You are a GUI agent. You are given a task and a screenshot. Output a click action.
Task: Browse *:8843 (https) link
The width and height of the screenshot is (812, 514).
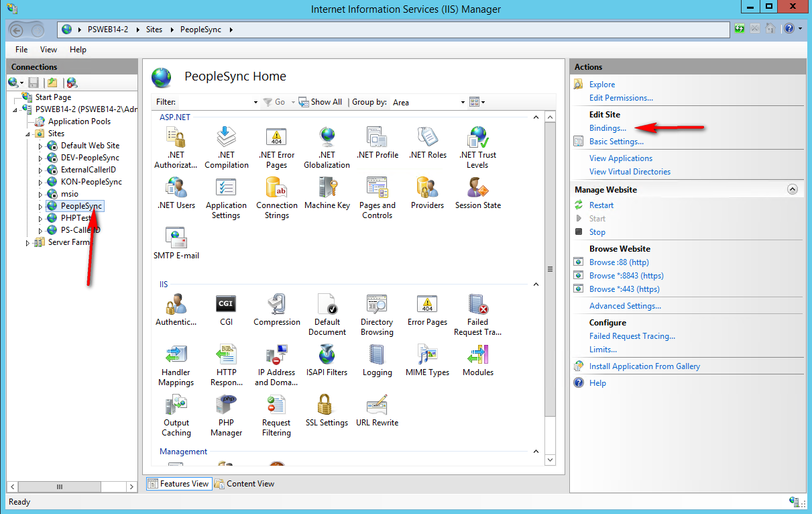tap(626, 276)
